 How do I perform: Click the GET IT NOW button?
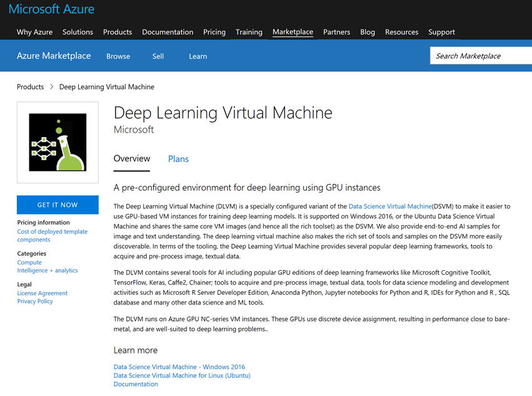(x=58, y=205)
